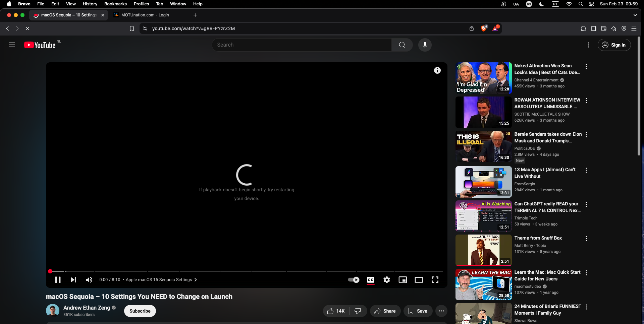Expand chapter 'Apple macOS 15 Sequoia Settings'

(161, 280)
